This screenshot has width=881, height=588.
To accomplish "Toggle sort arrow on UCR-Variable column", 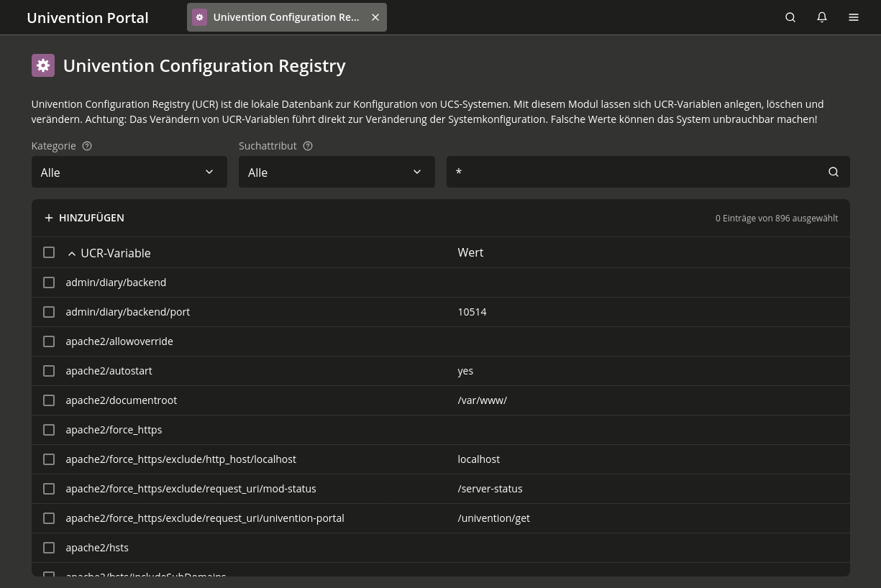I will [72, 253].
